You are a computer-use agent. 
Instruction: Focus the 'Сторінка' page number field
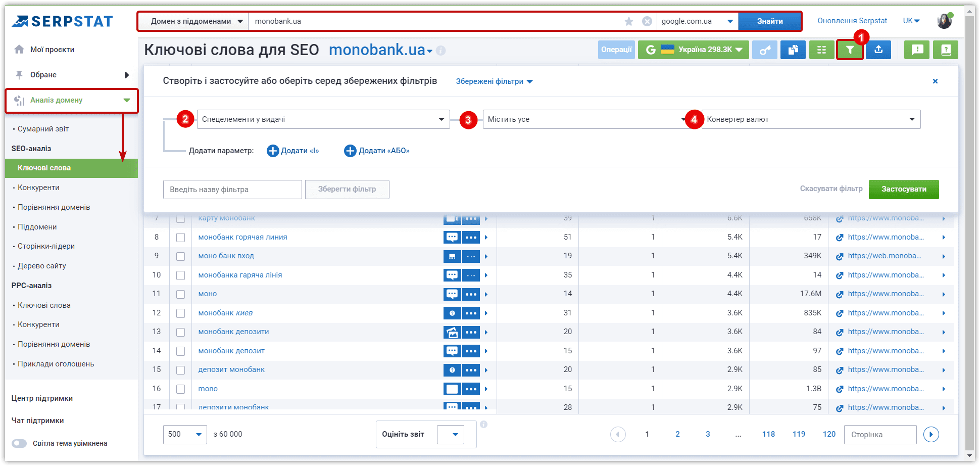[x=880, y=435]
